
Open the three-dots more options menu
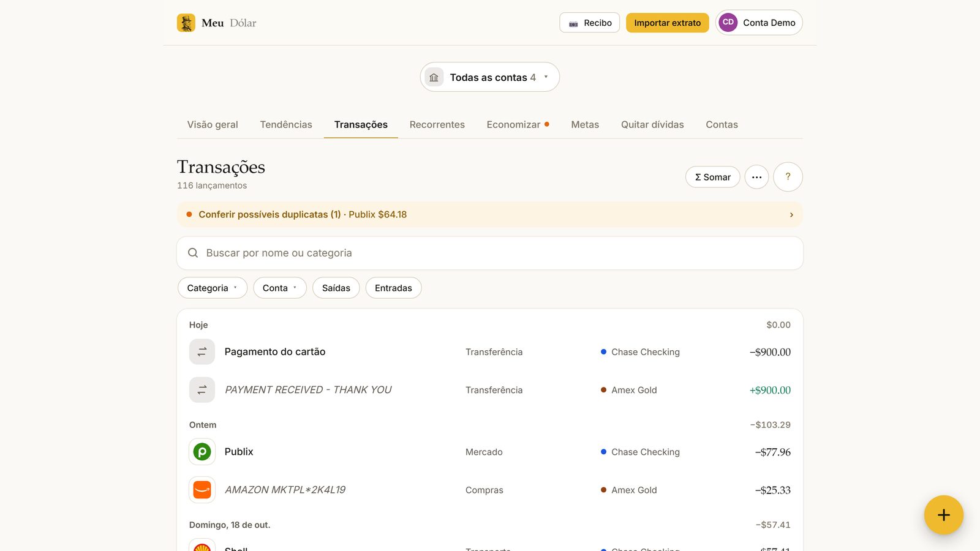point(756,177)
